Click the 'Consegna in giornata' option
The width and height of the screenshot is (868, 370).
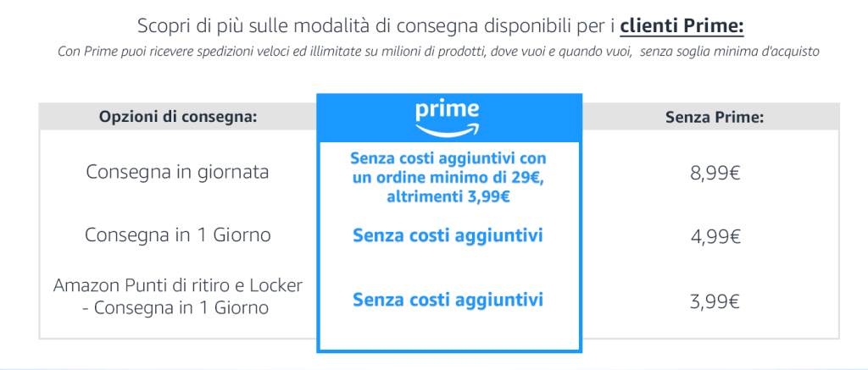point(178,172)
